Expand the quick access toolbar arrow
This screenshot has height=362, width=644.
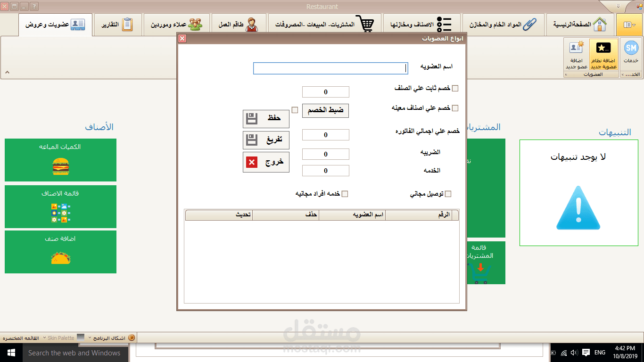pyautogui.click(x=619, y=7)
